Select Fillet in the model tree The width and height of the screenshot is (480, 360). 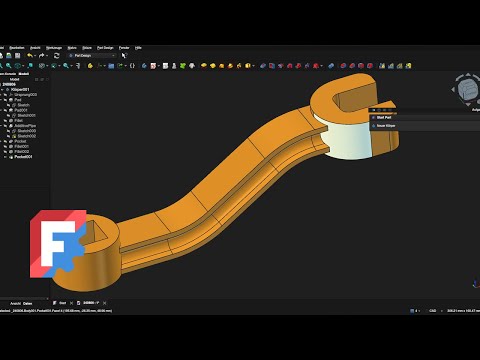(x=18, y=120)
